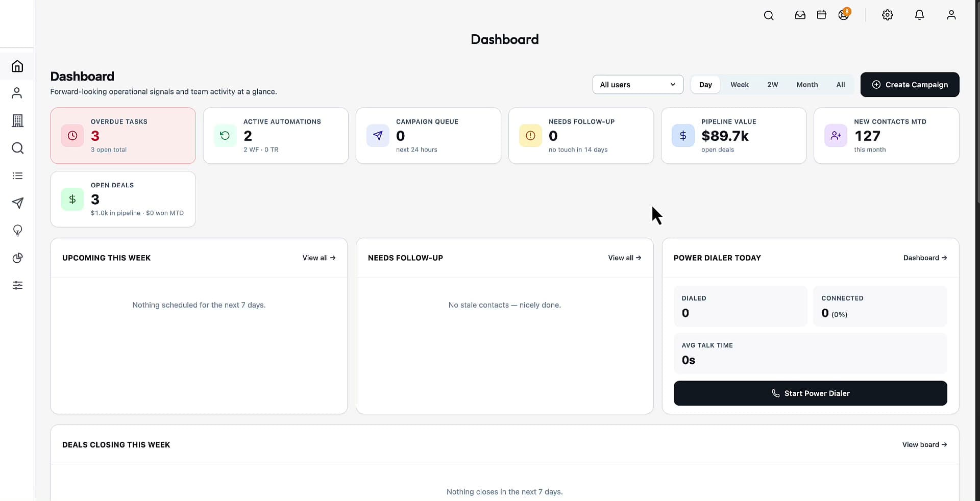The height and width of the screenshot is (501, 980).
Task: Open the settings gear icon
Action: [888, 15]
